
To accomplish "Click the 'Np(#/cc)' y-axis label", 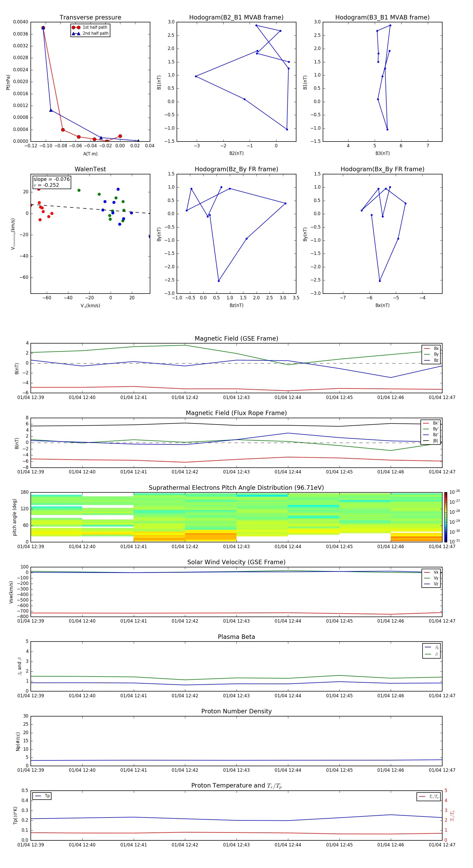I will coord(18,741).
